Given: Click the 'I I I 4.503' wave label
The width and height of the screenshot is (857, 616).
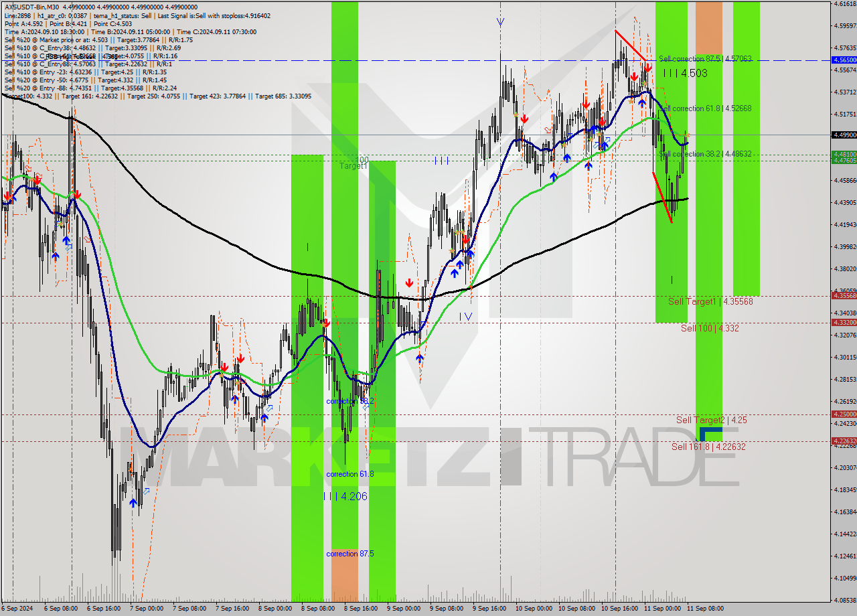Looking at the screenshot, I should point(684,73).
